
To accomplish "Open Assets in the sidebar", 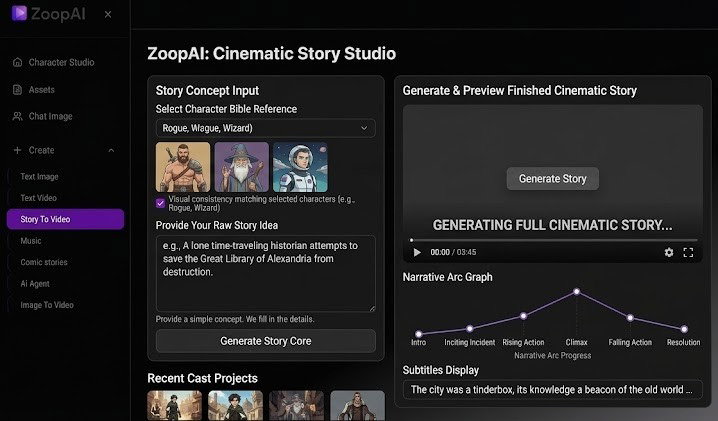I will pyautogui.click(x=41, y=90).
